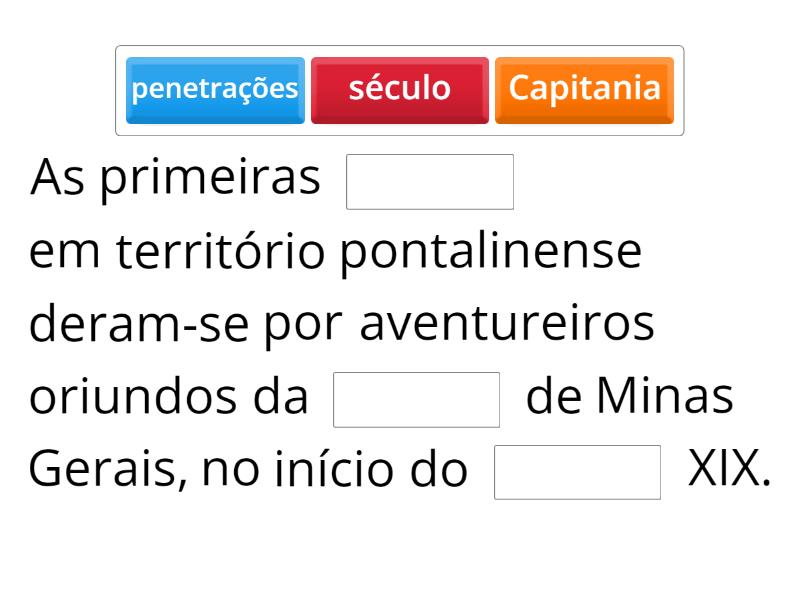Screen dimensions: 800x600
Task: Click the Roman numeral "XIX."
Action: 729,470
